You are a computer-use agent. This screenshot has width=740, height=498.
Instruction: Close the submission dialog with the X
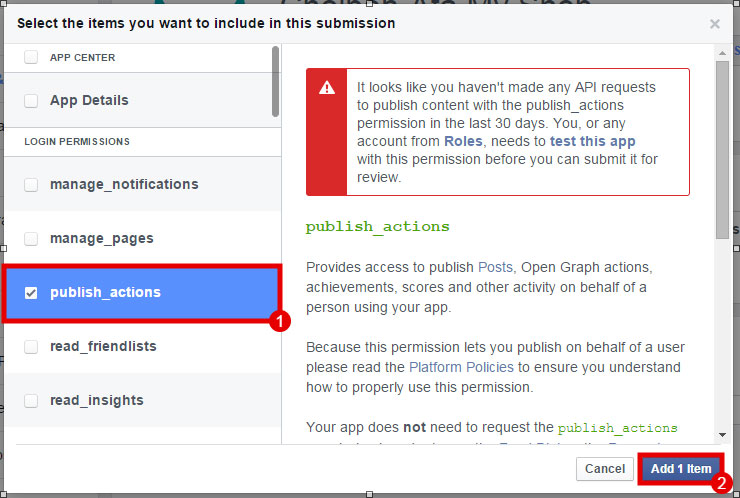715,24
